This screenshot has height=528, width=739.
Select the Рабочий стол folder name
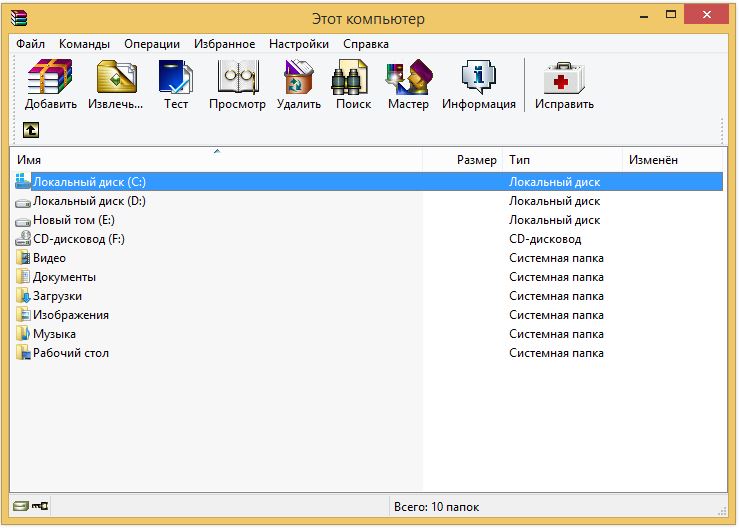pyautogui.click(x=71, y=353)
